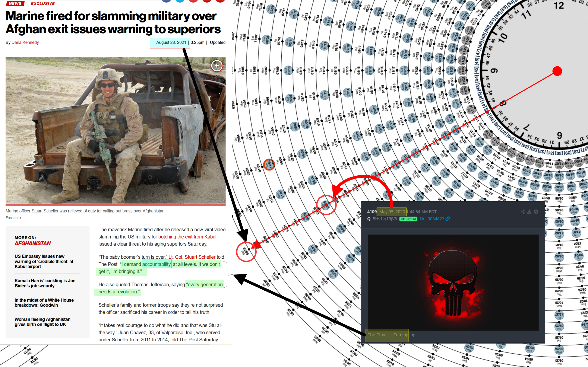Enlarge the Marine photo with the plus icon

217,66
